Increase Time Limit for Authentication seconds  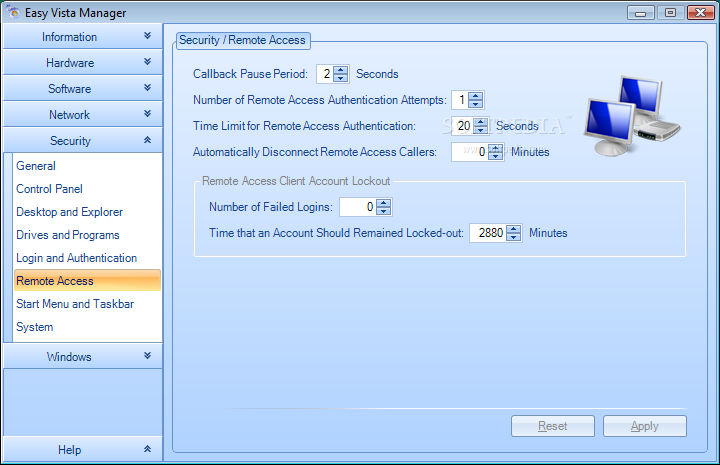click(480, 122)
